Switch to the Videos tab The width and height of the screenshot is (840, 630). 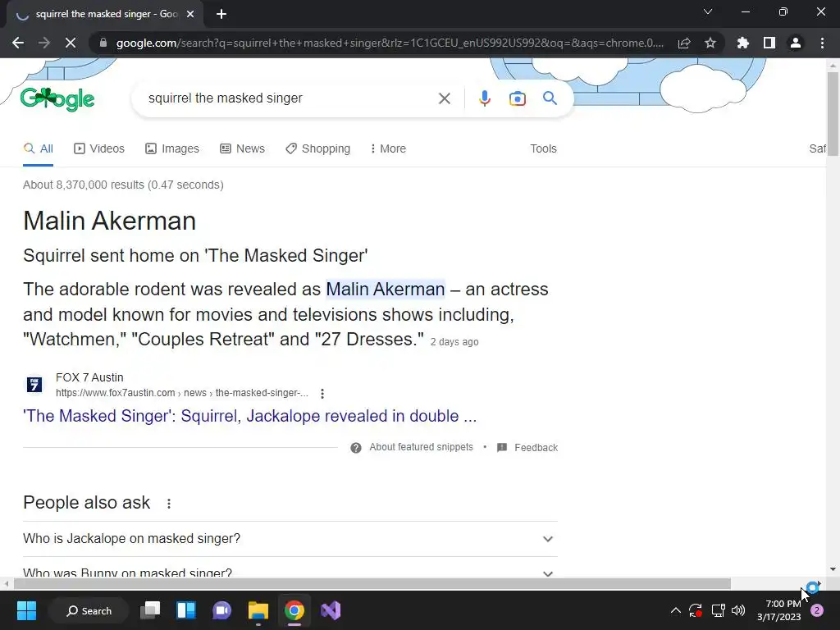click(x=99, y=149)
